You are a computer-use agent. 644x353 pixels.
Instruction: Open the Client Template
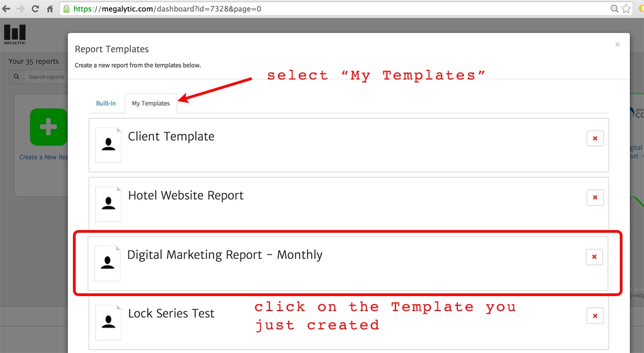[x=171, y=136]
